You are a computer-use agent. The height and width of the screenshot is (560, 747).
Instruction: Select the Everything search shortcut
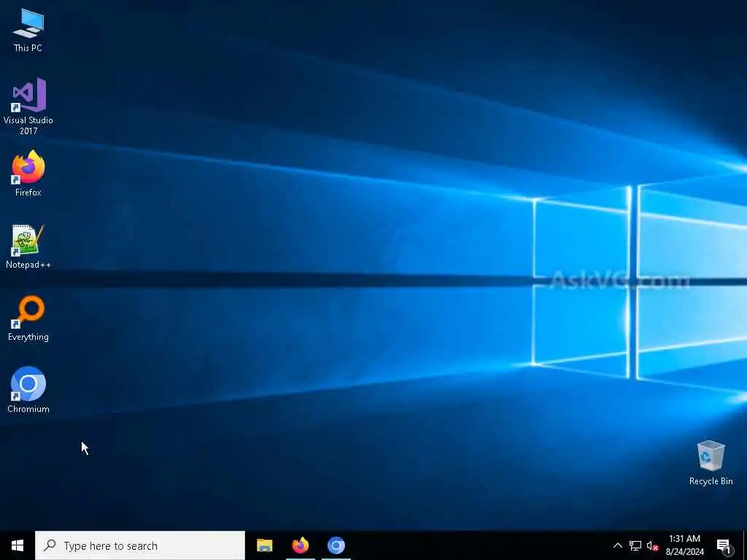pos(28,318)
